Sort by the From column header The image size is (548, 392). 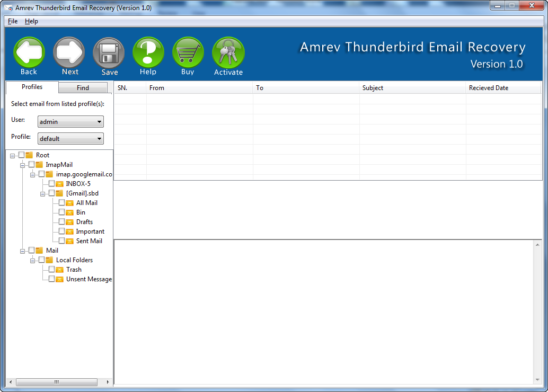click(x=199, y=88)
